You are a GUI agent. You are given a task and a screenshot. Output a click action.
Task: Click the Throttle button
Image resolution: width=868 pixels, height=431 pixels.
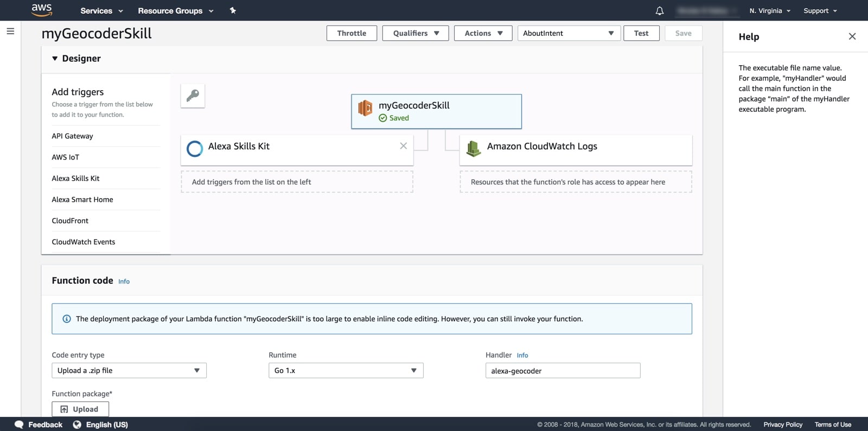coord(352,33)
